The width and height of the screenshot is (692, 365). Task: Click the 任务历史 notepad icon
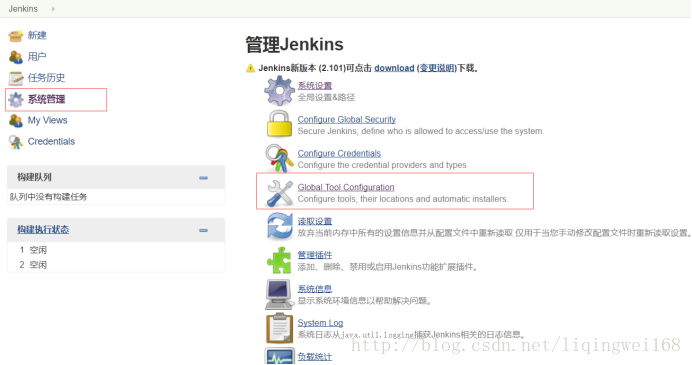click(x=16, y=78)
